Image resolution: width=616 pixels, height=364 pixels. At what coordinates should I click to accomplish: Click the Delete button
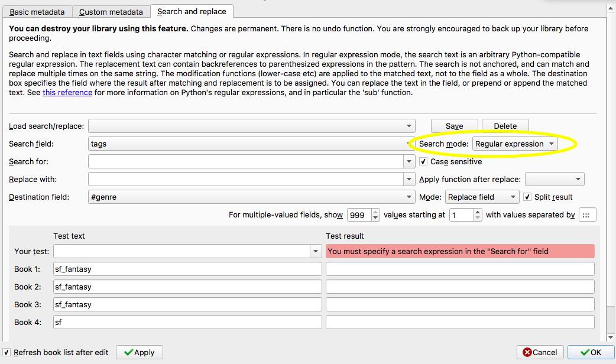[505, 126]
